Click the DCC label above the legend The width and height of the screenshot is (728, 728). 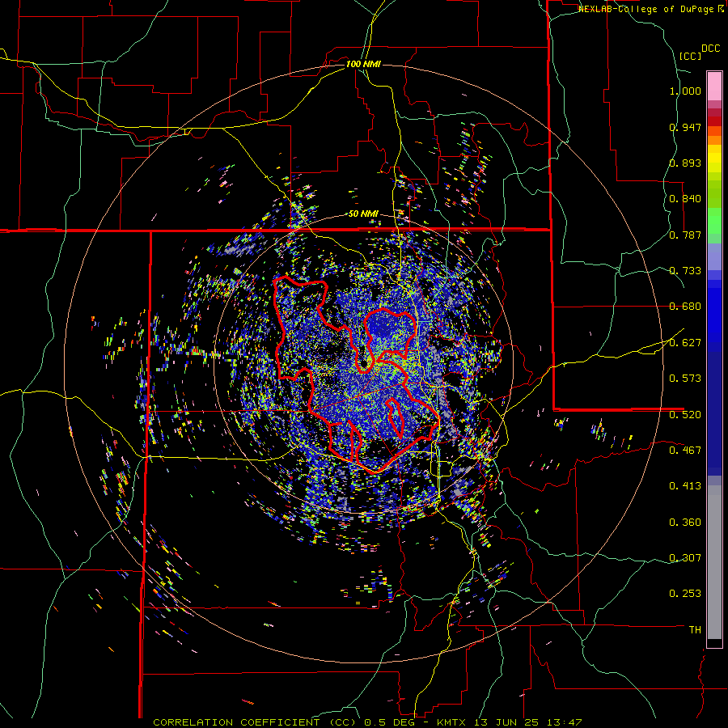pos(710,49)
